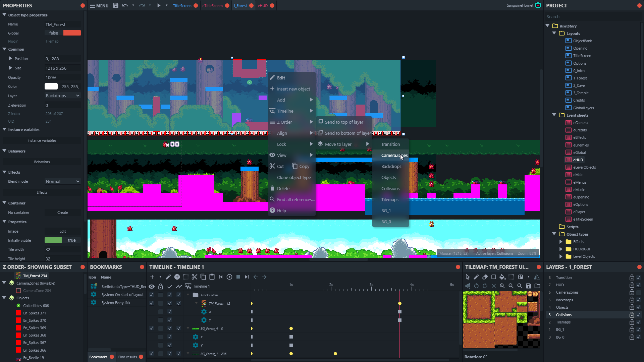Select the tilemap fill bucket tool
The height and width of the screenshot is (362, 644).
click(502, 277)
